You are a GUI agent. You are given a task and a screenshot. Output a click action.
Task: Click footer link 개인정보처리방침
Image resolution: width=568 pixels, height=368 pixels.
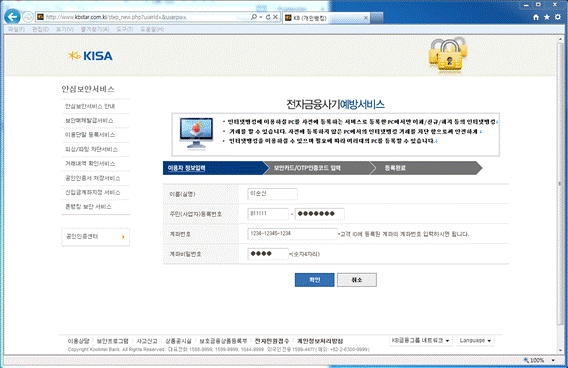point(320,341)
